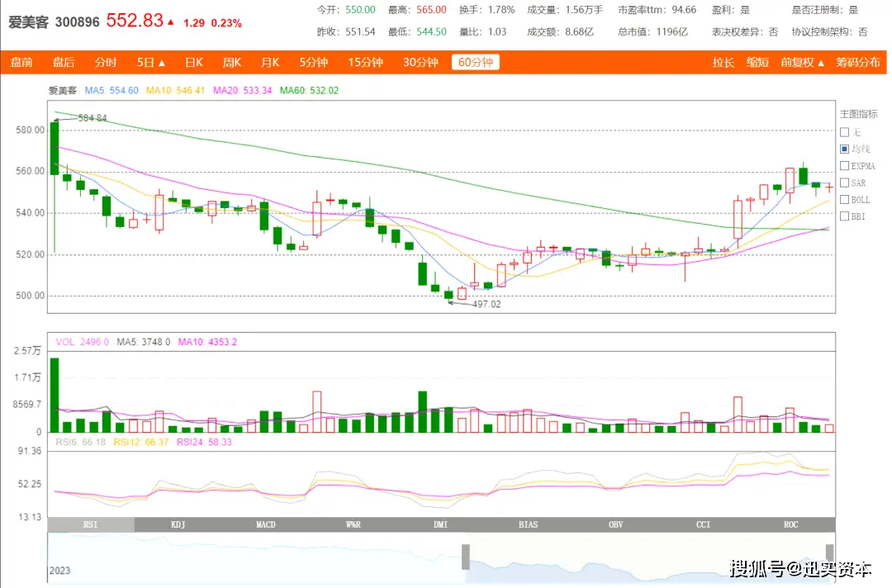Toggle the 均线 moving average checkbox
The width and height of the screenshot is (892, 588).
tap(845, 149)
